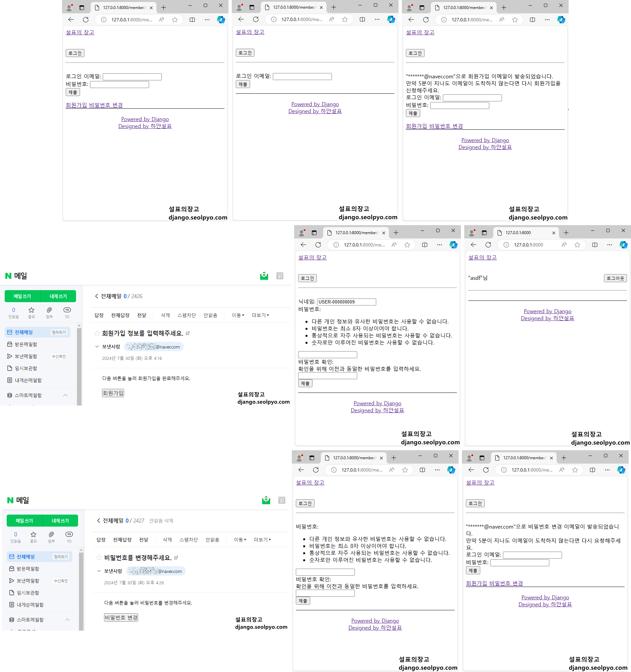Click 안읽음 삭제 next to 0 / 2427

point(161,521)
